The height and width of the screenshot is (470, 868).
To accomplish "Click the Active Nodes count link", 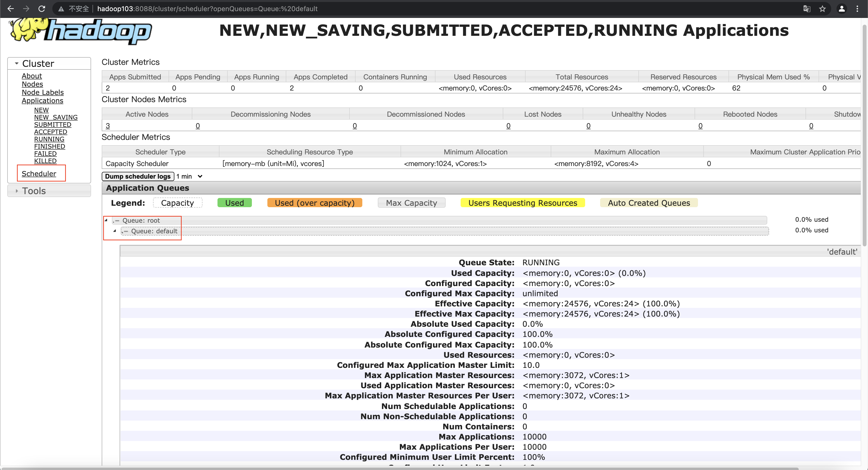I will 108,126.
